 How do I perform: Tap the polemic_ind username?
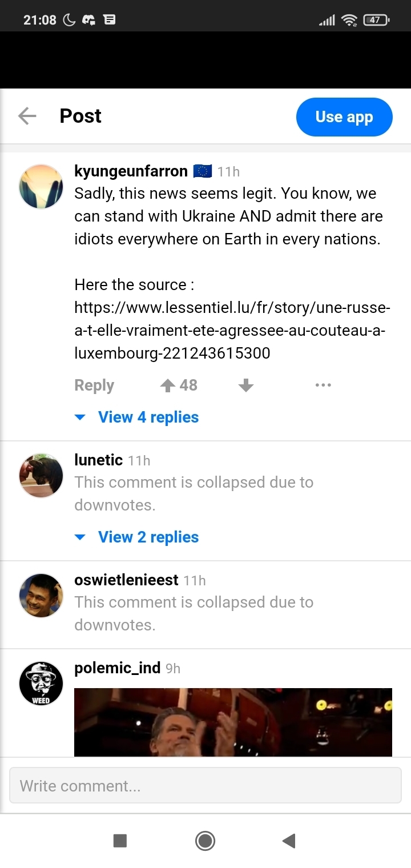click(117, 668)
